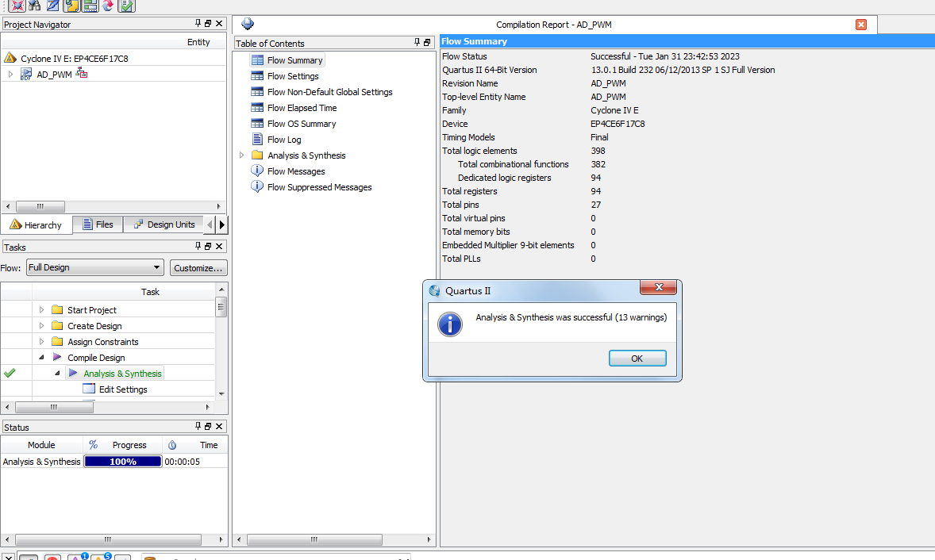Image resolution: width=935 pixels, height=560 pixels.
Task: Pin the Project Navigator panel
Action: point(198,23)
